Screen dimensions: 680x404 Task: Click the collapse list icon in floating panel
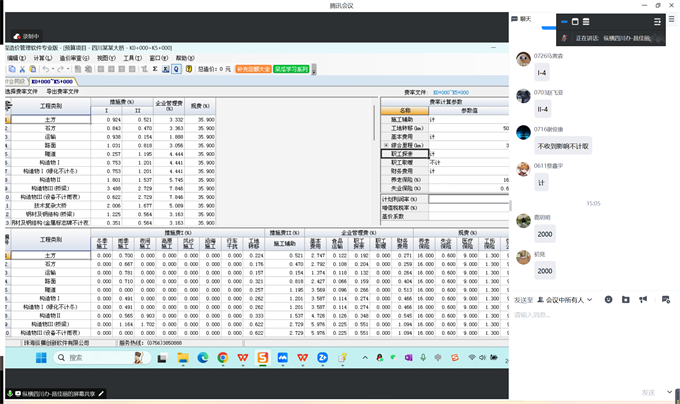click(657, 22)
